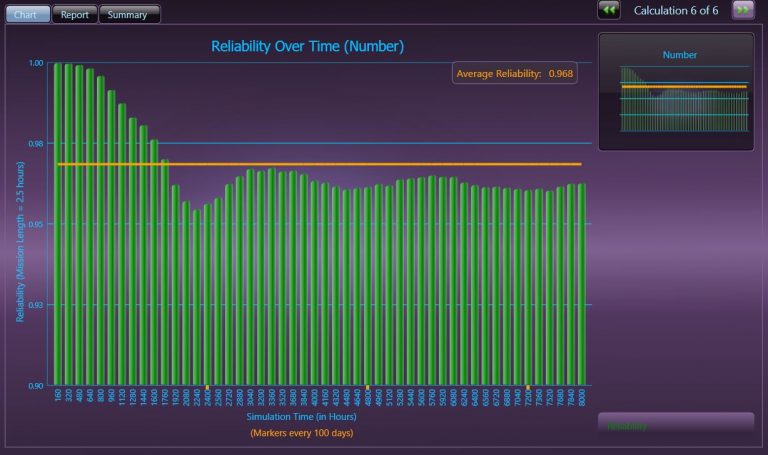768x455 pixels.
Task: Click the 100-day marker at 2400 hours
Action: coord(208,387)
